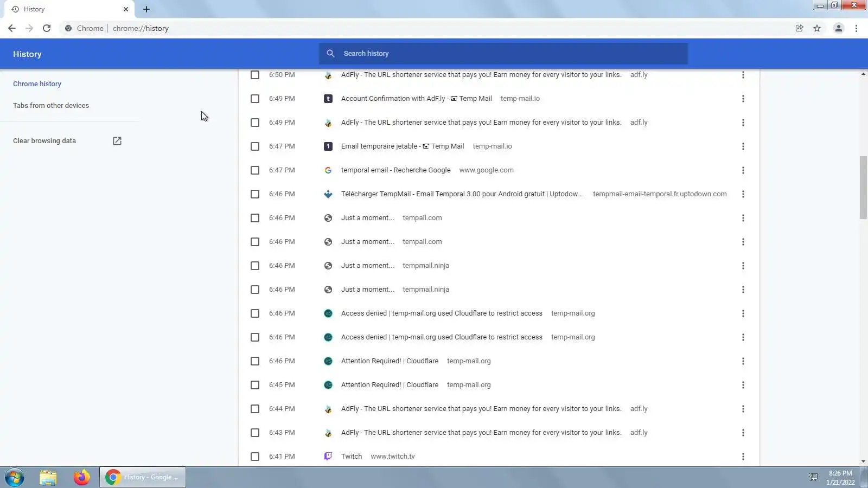Launch Firefox from the taskbar

pos(82,477)
